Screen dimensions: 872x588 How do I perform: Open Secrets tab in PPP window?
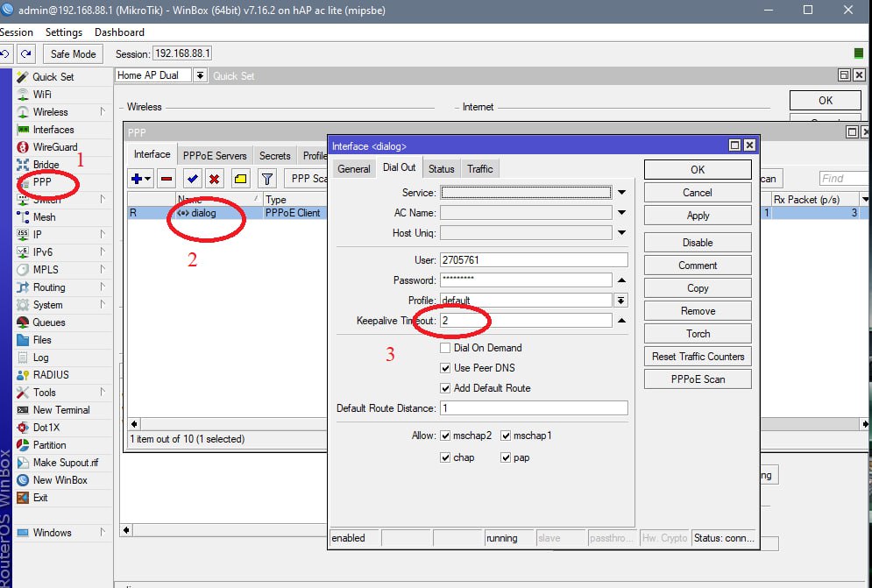click(x=274, y=156)
